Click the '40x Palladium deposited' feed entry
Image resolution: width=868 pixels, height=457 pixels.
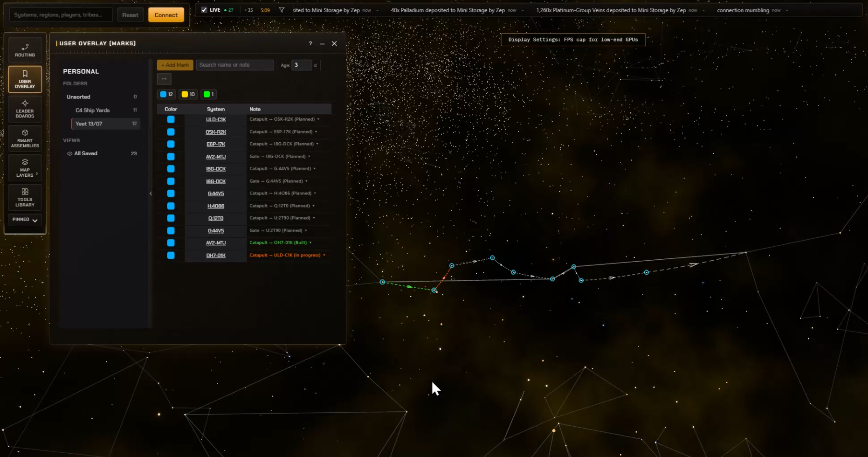454,10
